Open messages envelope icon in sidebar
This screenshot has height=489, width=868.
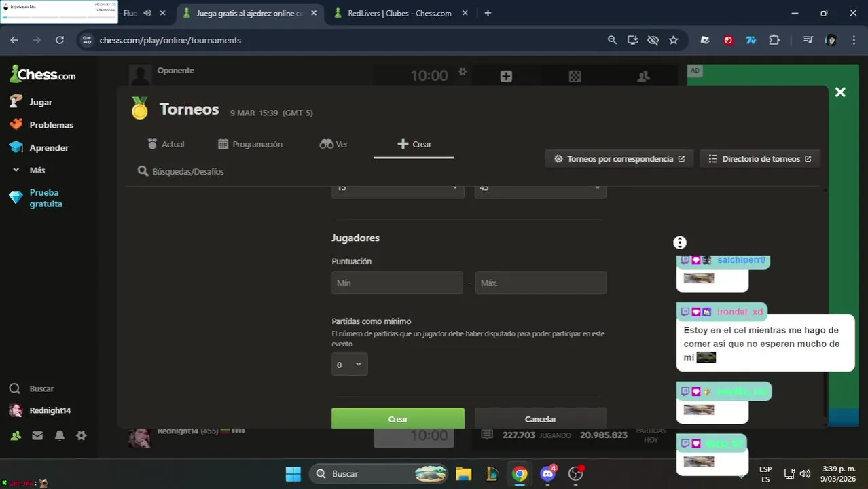point(37,436)
